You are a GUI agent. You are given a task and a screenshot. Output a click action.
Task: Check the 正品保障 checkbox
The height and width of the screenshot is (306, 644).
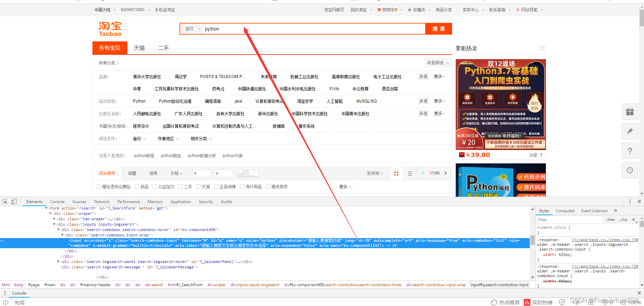[216, 186]
